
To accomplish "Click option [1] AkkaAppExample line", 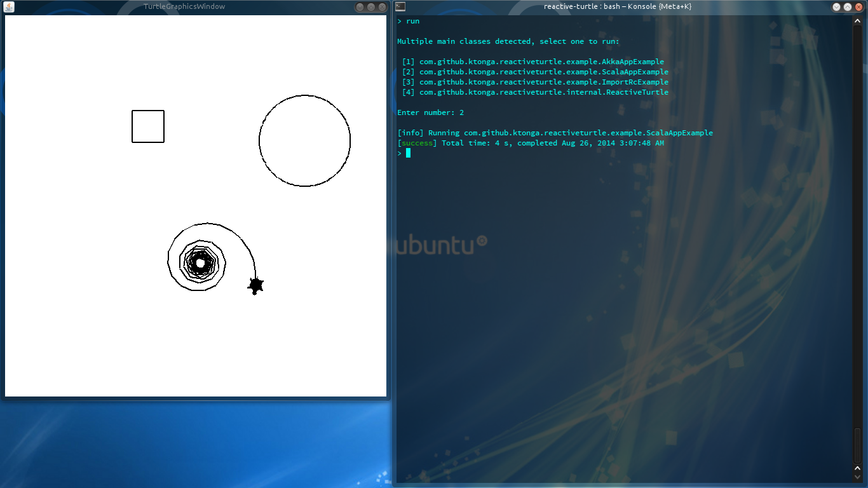I will click(x=533, y=62).
